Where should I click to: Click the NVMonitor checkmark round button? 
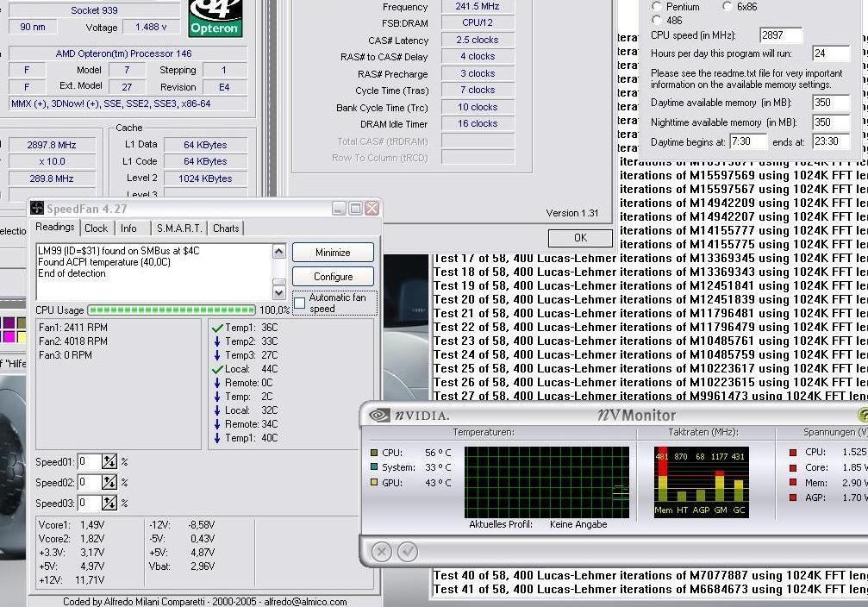coord(408,552)
